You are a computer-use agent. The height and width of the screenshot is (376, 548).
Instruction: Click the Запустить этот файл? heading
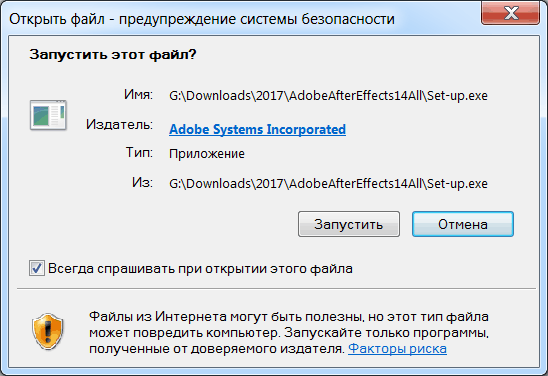click(113, 55)
